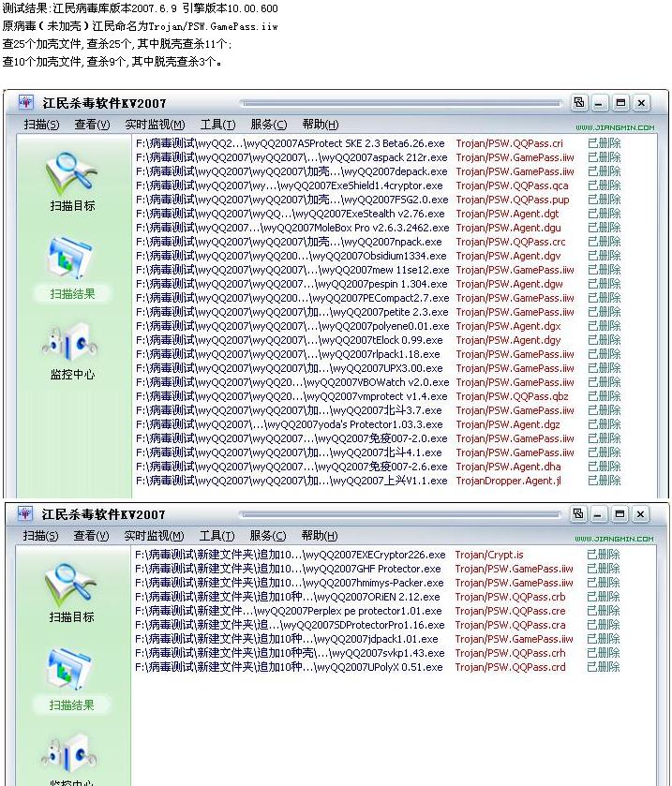Open 扫描目标 icon in lower KV2007 window

click(71, 584)
